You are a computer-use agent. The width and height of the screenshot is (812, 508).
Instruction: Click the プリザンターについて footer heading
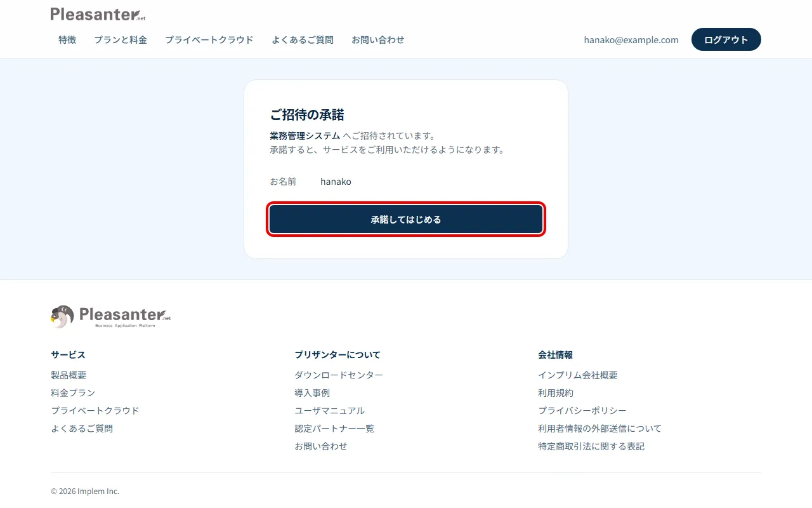[337, 355]
